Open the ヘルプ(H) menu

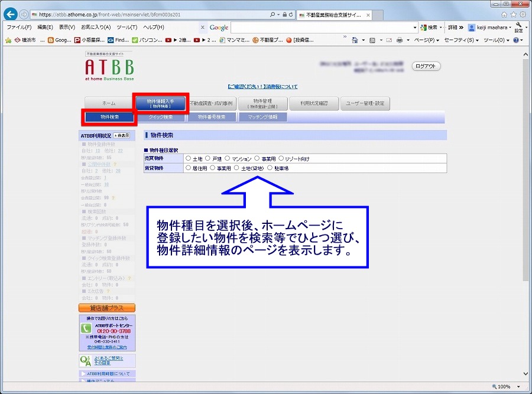(153, 27)
